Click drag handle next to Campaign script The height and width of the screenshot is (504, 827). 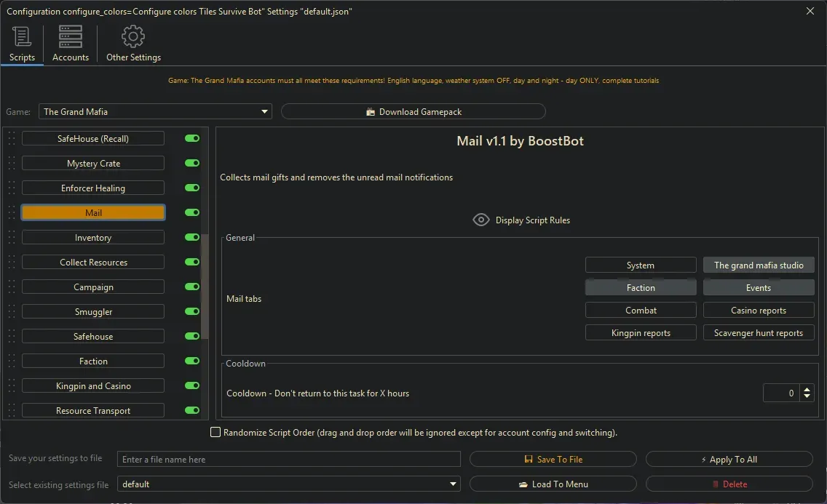coord(12,287)
